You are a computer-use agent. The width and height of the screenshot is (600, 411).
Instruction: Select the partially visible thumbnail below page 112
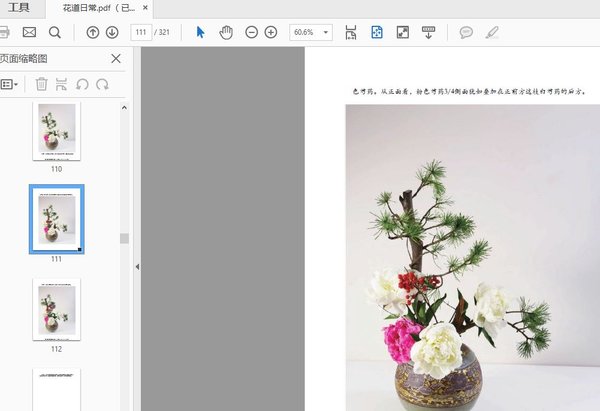point(57,390)
